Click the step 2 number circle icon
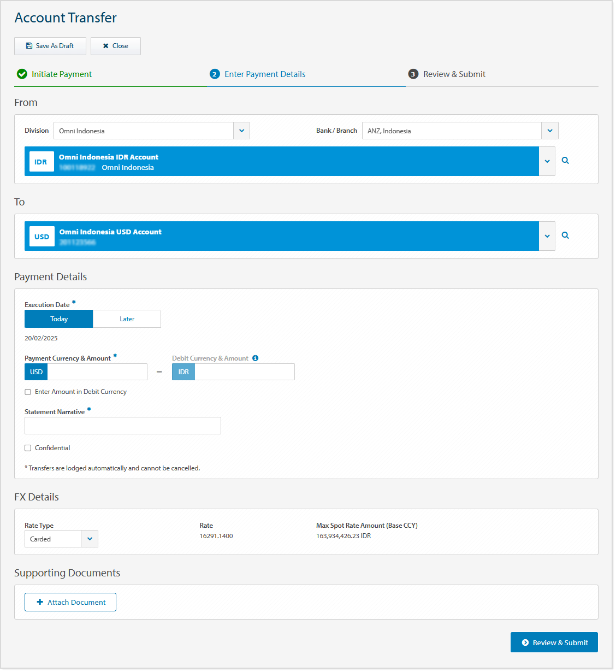The width and height of the screenshot is (616, 672). click(x=215, y=74)
